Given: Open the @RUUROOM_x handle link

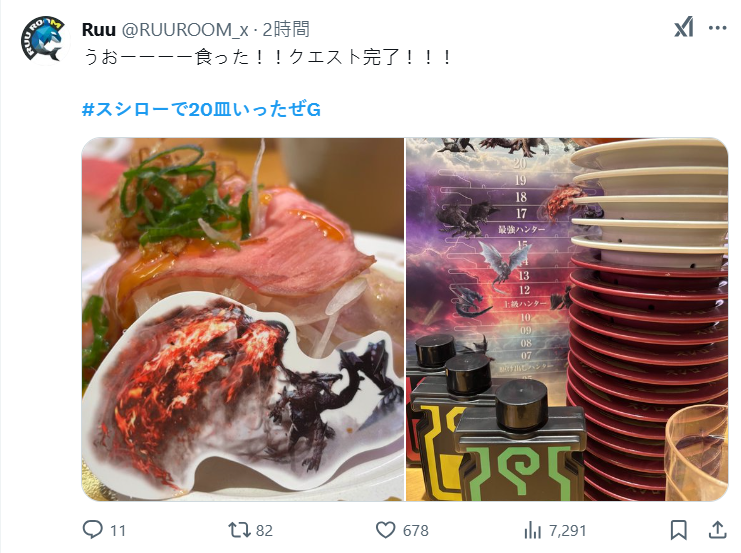Looking at the screenshot, I should click(x=185, y=30).
